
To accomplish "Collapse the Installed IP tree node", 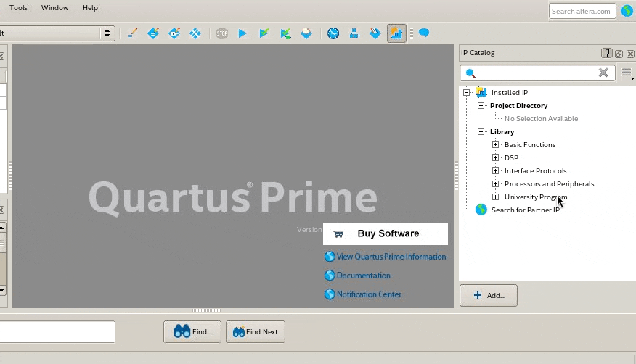I will [466, 92].
